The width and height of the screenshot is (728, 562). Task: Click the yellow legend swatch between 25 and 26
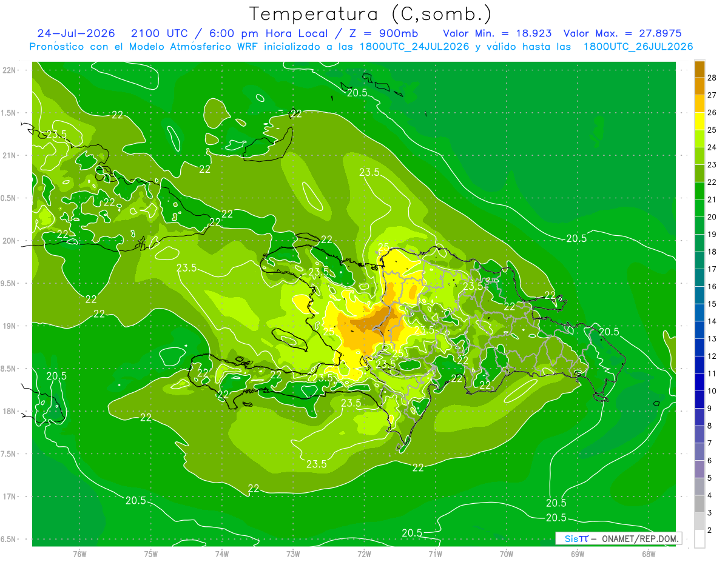[699, 121]
